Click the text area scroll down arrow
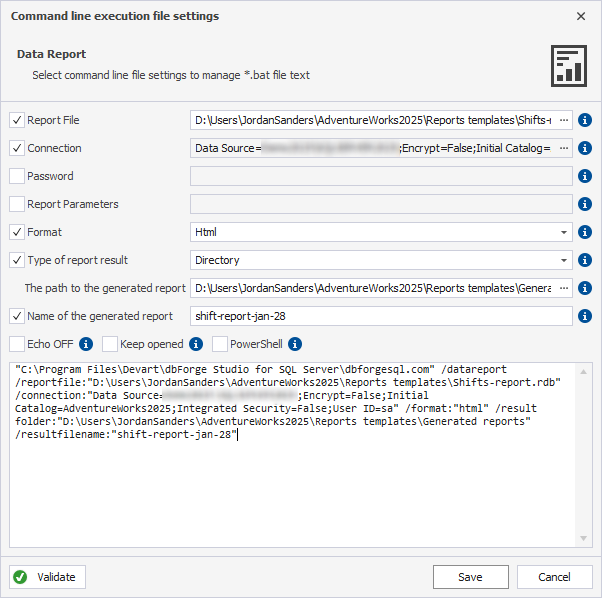Screen dimensions: 602x598 coord(584,539)
